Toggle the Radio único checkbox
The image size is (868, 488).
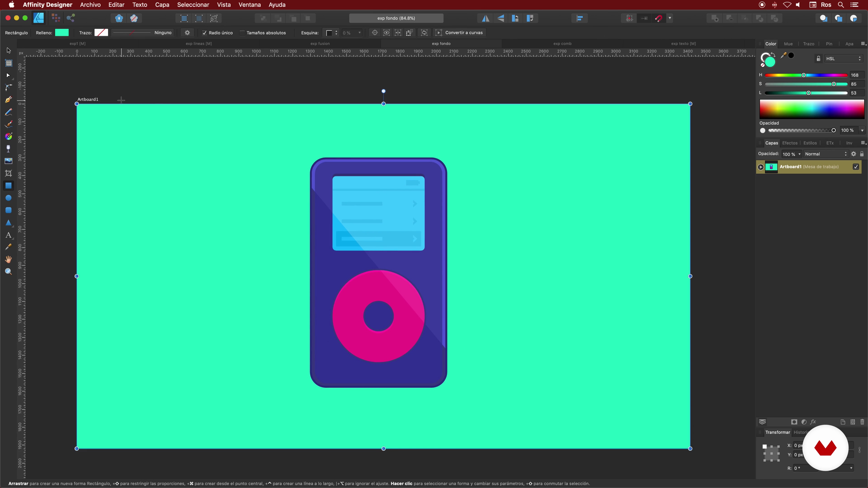pos(204,33)
